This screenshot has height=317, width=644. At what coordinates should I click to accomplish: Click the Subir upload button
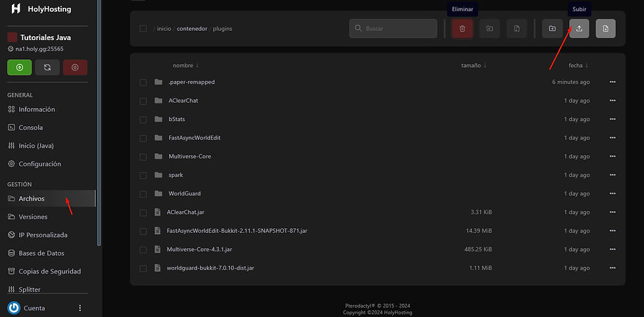click(x=579, y=29)
